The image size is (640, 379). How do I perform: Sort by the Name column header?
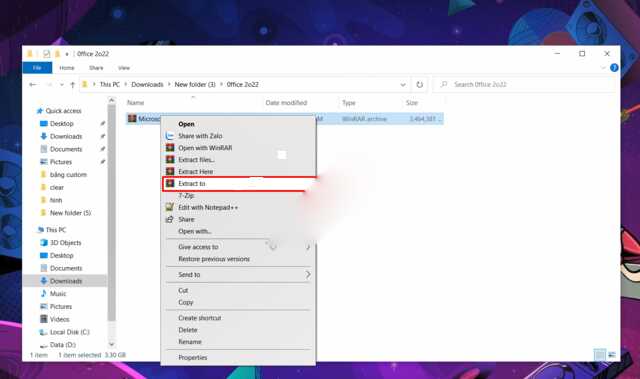click(x=136, y=103)
